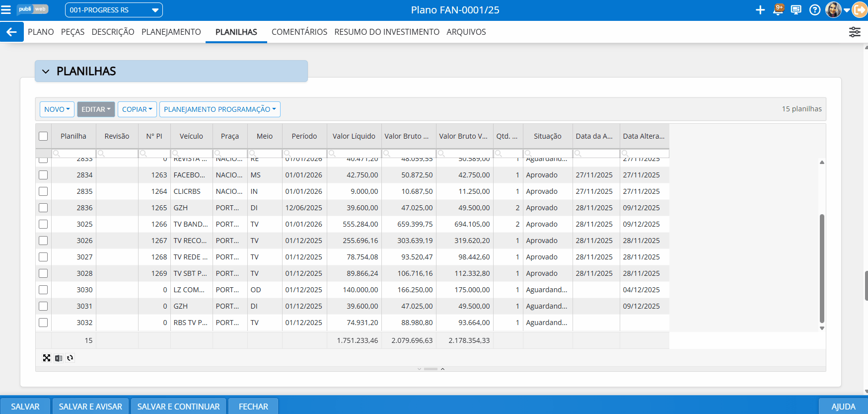Click the plus add icon in header
Image resolution: width=868 pixels, height=414 pixels.
click(x=760, y=10)
